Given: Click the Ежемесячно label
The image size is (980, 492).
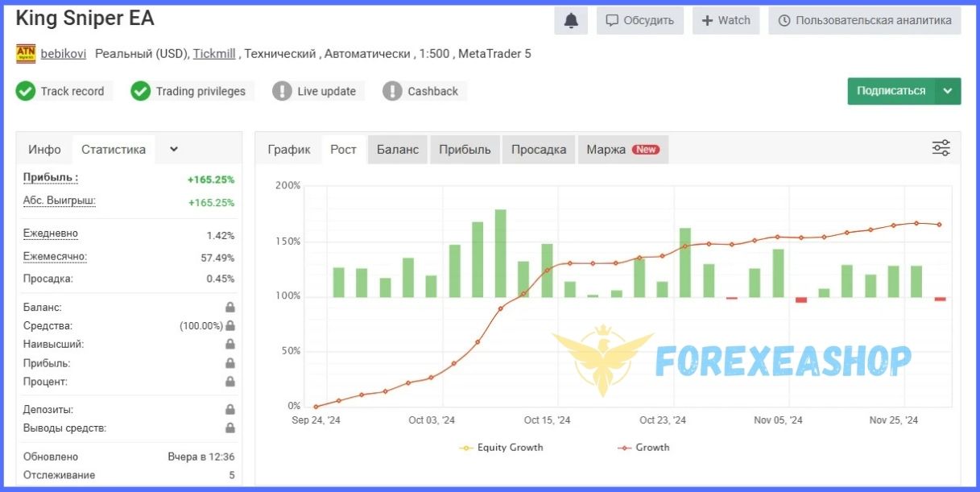Looking at the screenshot, I should pos(56,257).
